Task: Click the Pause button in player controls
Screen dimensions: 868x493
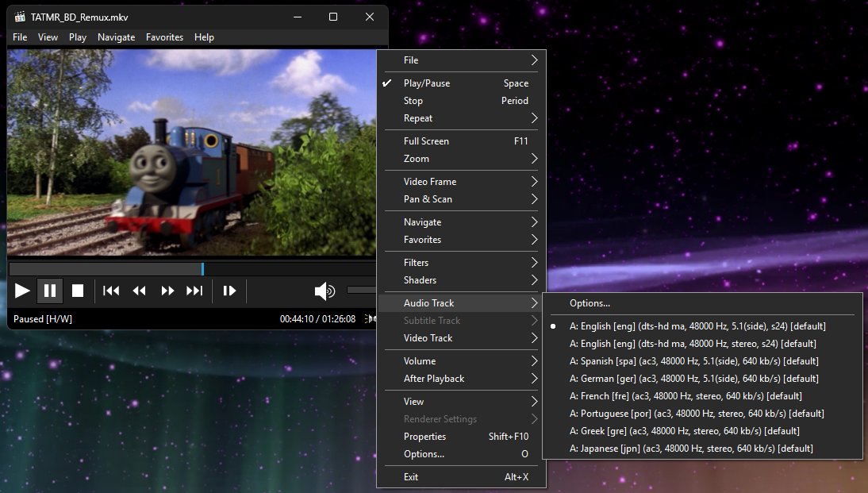Action: point(50,291)
